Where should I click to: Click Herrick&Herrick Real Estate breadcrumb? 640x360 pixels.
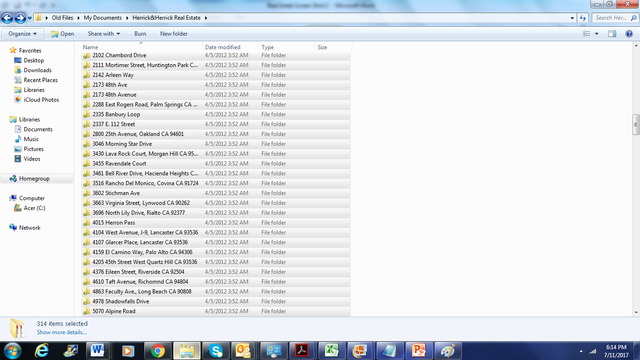pos(166,18)
